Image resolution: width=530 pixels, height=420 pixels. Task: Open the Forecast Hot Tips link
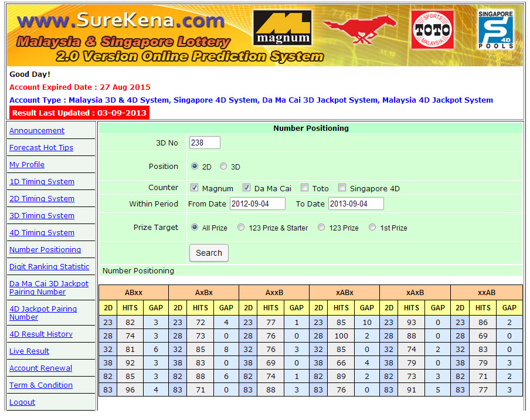pyautogui.click(x=41, y=148)
